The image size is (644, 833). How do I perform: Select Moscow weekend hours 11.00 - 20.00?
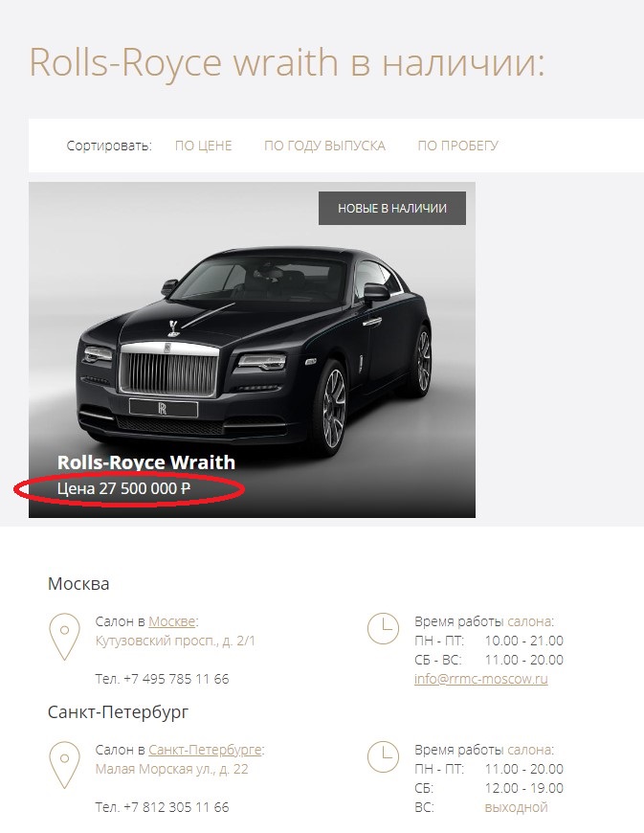(524, 660)
